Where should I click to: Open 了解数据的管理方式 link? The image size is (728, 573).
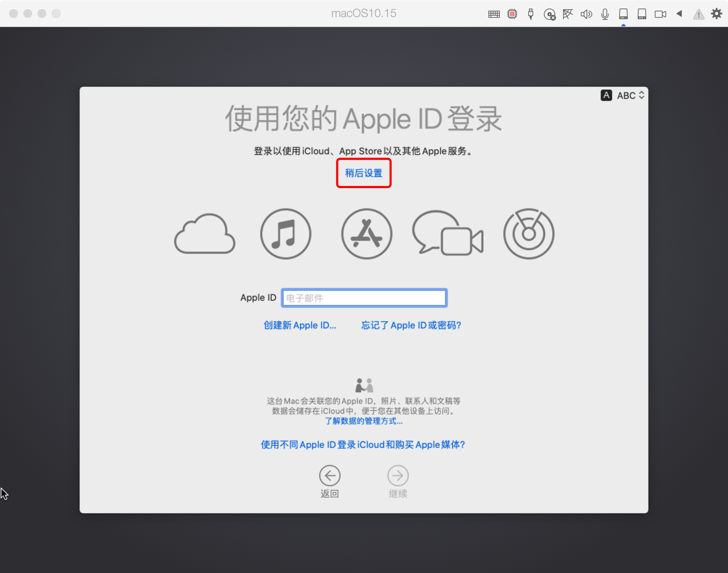(364, 421)
